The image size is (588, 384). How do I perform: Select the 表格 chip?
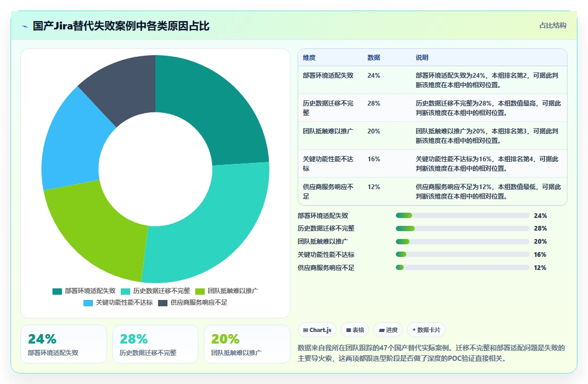click(x=355, y=330)
